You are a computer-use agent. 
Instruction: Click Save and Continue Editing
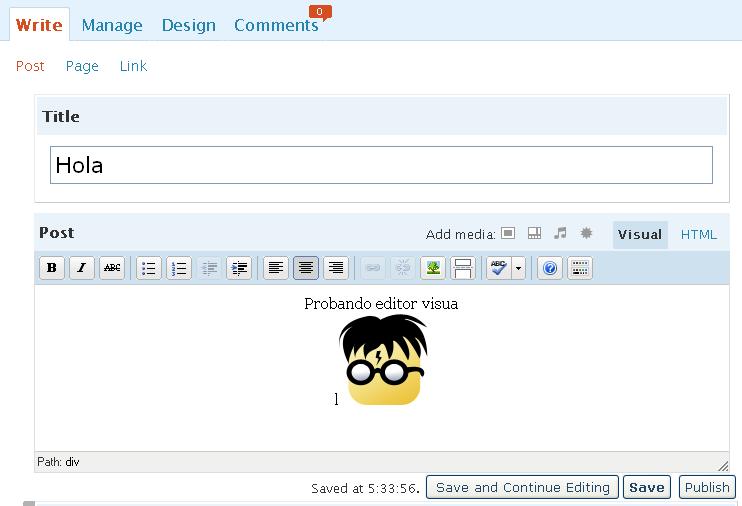522,487
